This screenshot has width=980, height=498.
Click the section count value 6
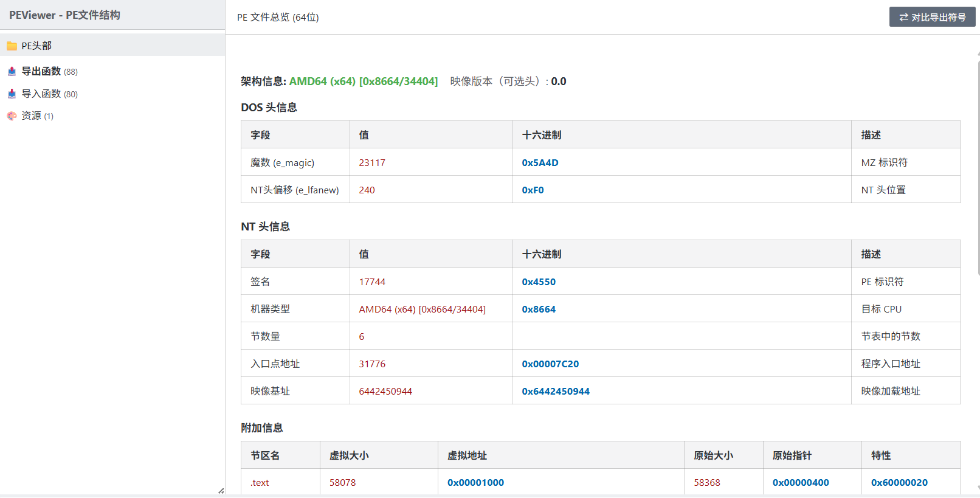click(362, 336)
